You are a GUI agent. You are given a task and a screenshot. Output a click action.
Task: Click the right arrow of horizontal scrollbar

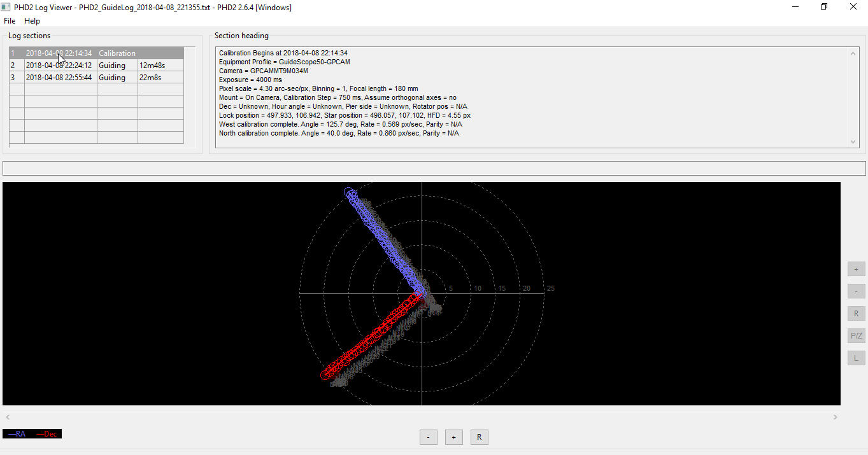[x=836, y=417]
